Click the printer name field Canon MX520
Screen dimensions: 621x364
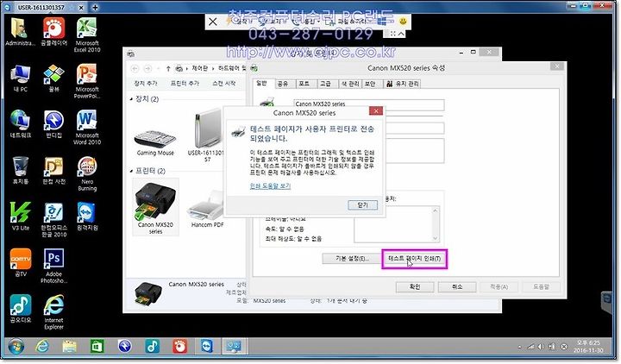pos(369,104)
